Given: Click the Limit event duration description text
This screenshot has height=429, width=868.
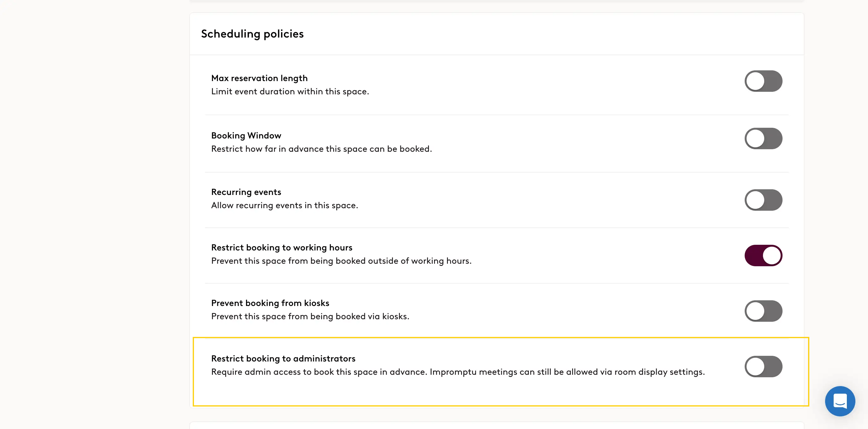Looking at the screenshot, I should point(290,91).
